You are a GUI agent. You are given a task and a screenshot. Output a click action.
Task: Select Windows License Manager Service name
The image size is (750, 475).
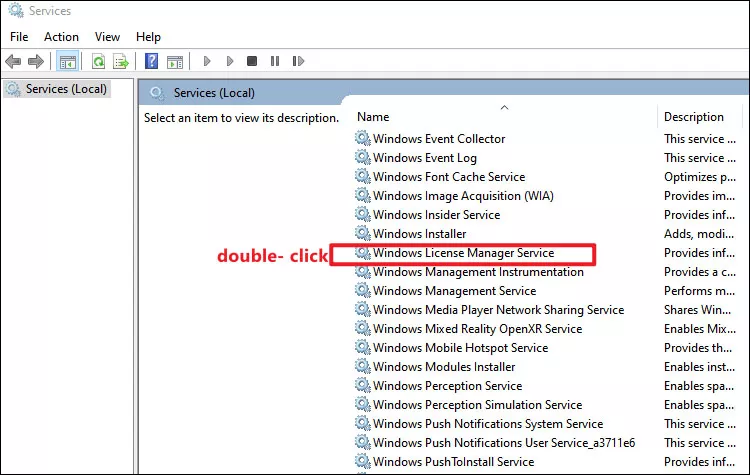coord(463,253)
